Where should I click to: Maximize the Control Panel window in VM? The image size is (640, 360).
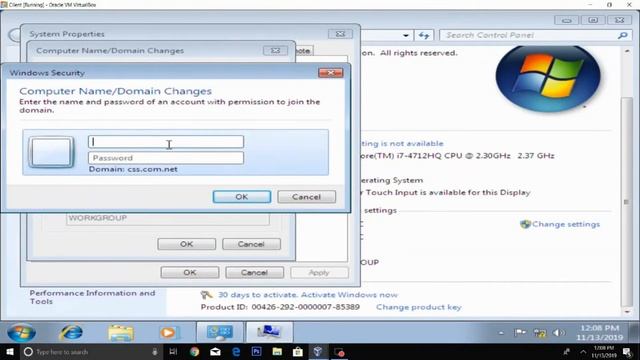[x=593, y=20]
